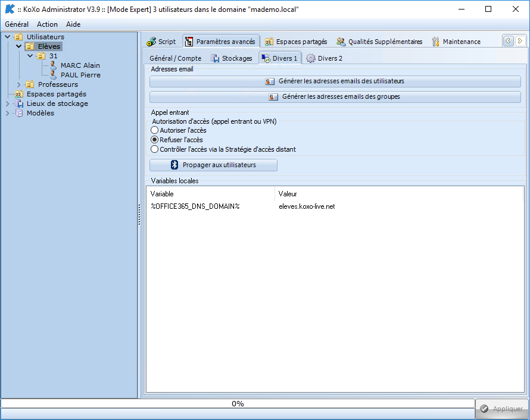530x420 pixels.
Task: Select Utilisateurs root in the tree
Action: (45, 37)
